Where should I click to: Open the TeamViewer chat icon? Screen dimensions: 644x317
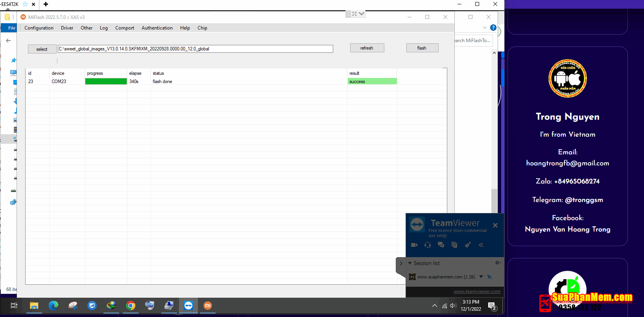pyautogui.click(x=441, y=245)
